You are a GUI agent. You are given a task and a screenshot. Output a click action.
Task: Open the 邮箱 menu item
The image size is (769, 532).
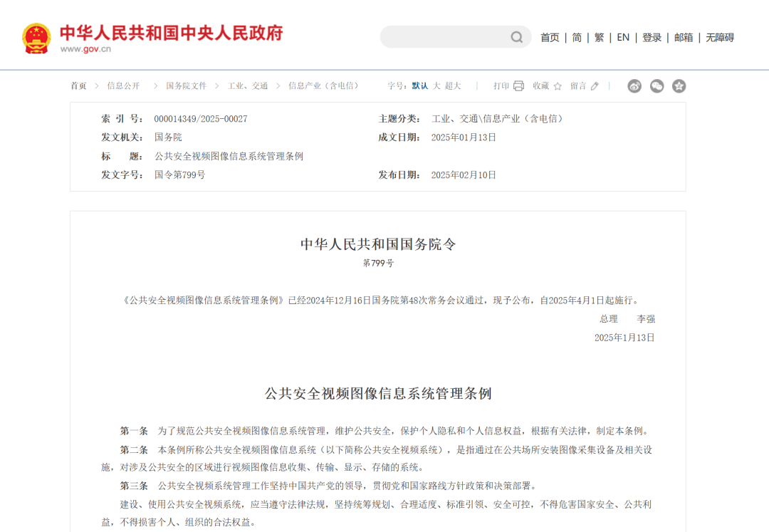tap(683, 37)
